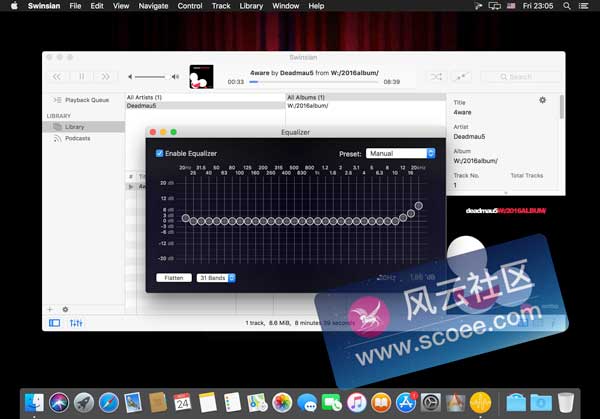
Task: Open App Store from the Dock
Action: (x=406, y=402)
